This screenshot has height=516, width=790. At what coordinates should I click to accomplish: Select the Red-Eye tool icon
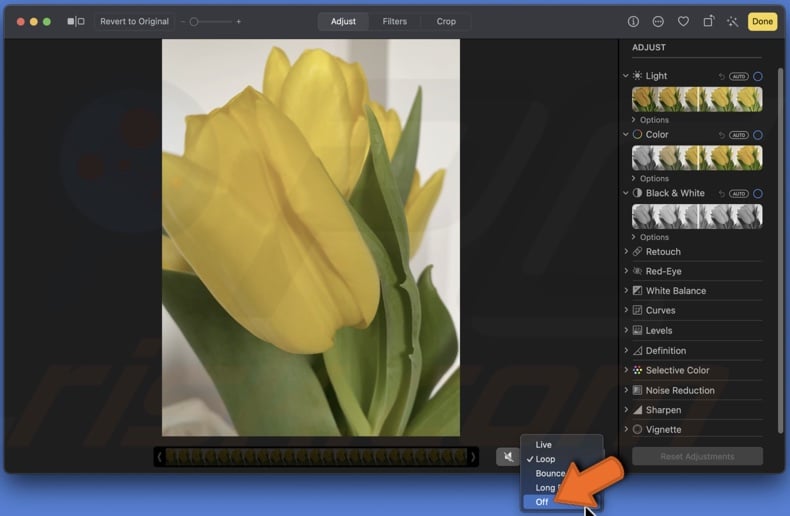point(637,271)
